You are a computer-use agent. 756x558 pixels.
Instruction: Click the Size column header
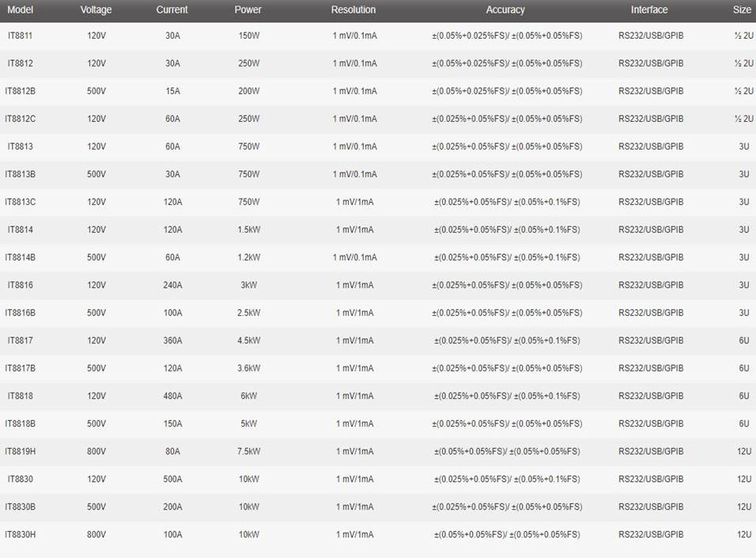[742, 10]
